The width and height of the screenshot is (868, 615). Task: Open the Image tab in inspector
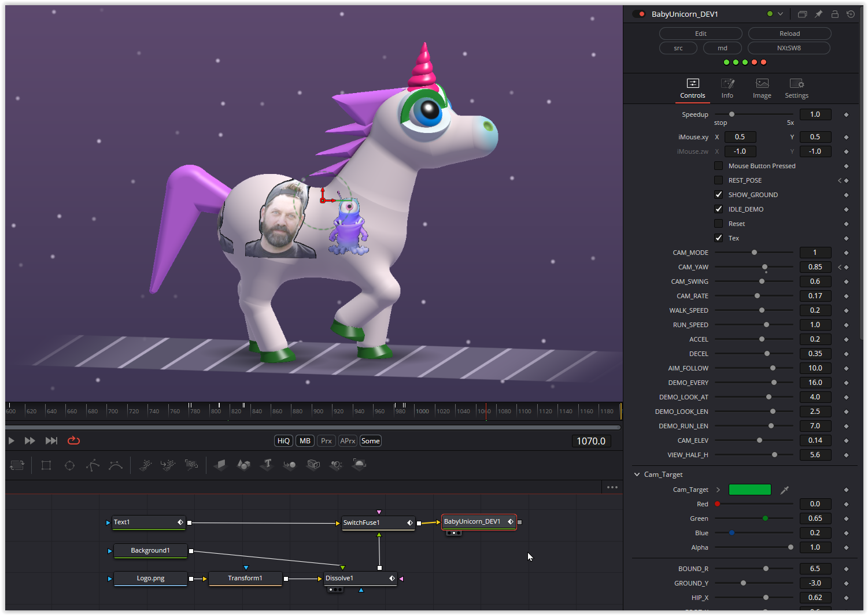click(x=762, y=88)
